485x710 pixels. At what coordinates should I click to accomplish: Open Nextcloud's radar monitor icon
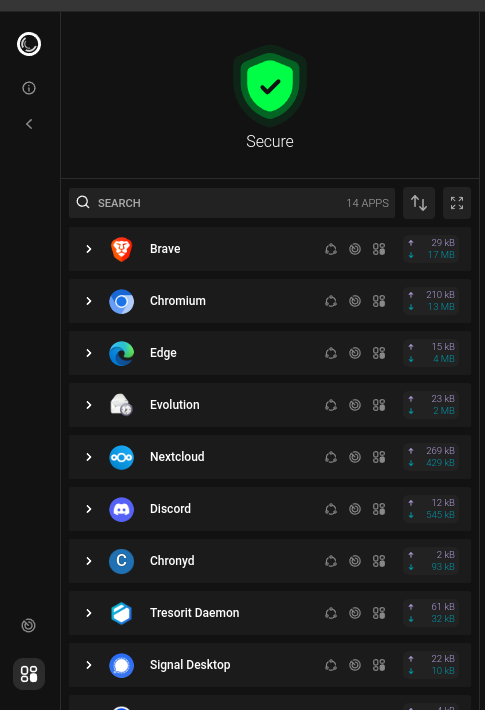(355, 457)
